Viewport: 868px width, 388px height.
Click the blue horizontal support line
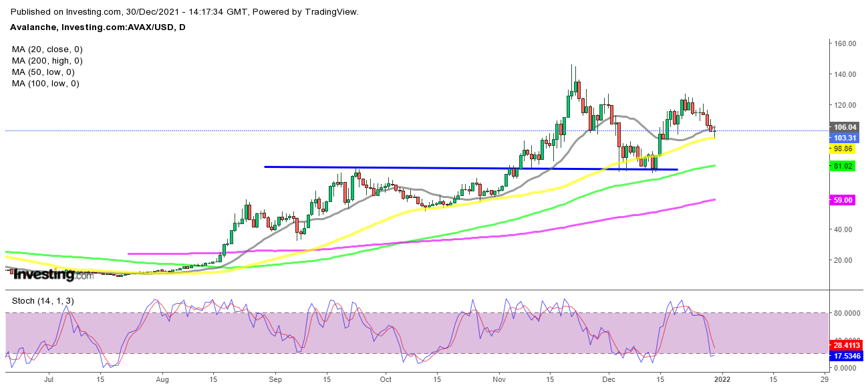coord(401,167)
